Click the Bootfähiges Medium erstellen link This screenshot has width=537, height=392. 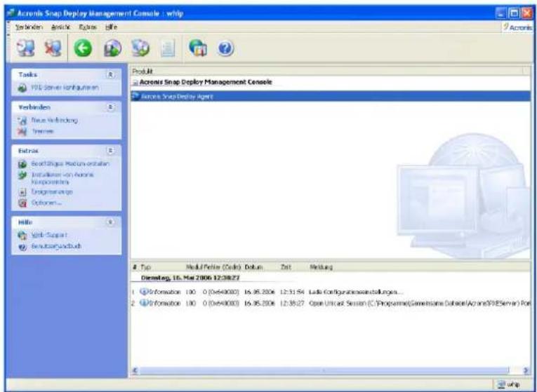pyautogui.click(x=70, y=164)
